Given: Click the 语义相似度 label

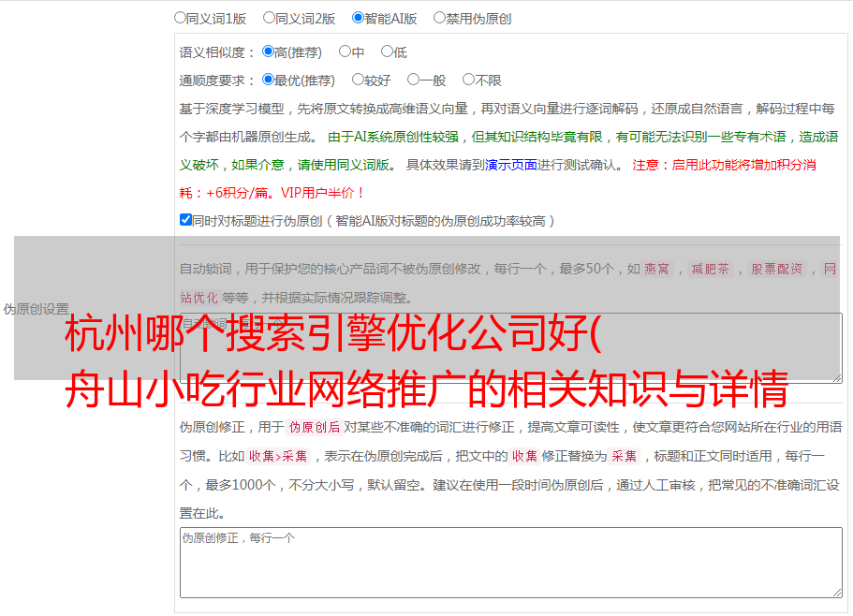Looking at the screenshot, I should [x=217, y=52].
